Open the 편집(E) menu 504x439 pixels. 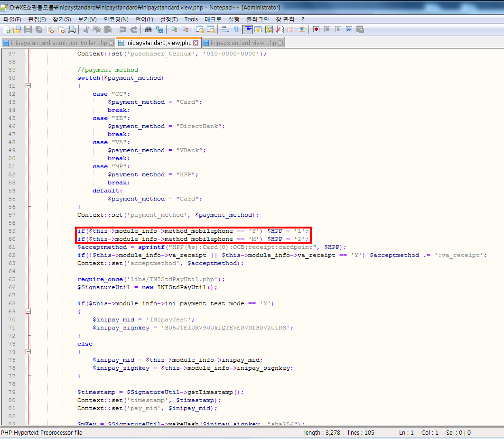pyautogui.click(x=37, y=19)
